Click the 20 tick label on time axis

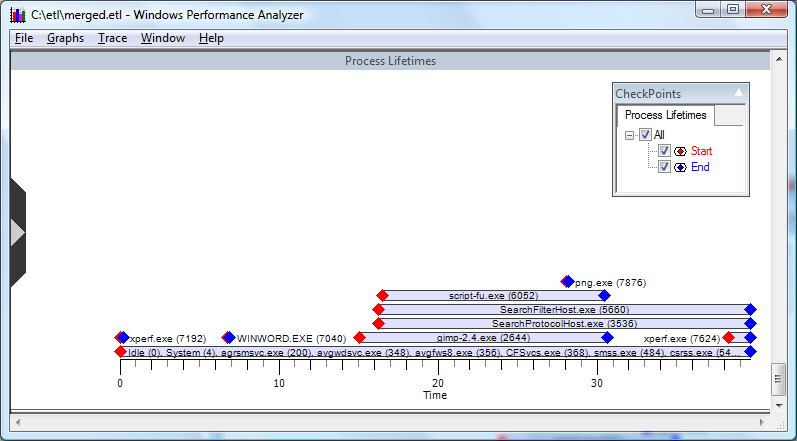[438, 384]
